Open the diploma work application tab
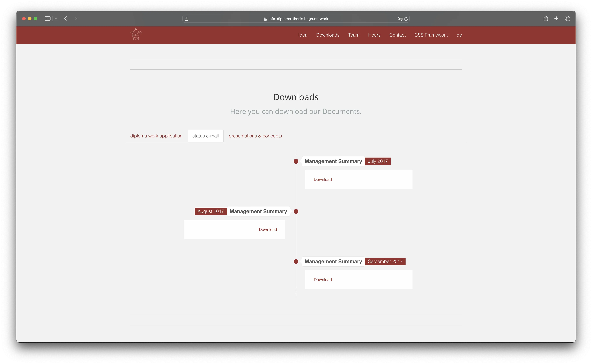Image resolution: width=592 pixels, height=364 pixels. click(x=156, y=136)
